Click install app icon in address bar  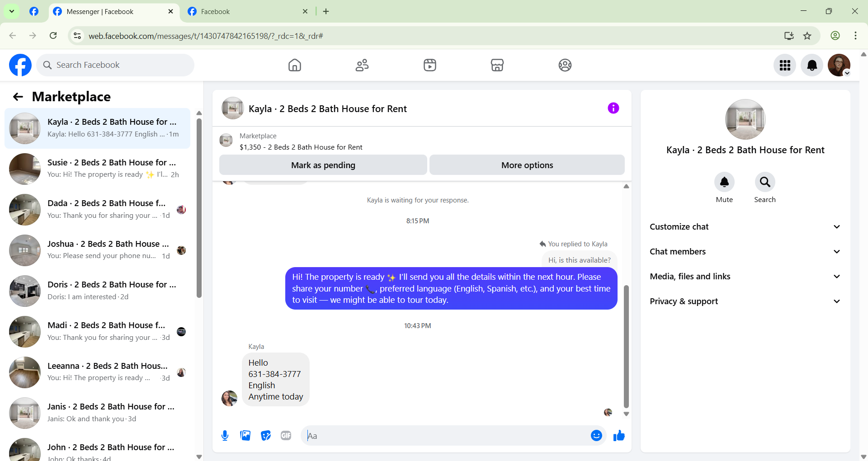point(789,36)
